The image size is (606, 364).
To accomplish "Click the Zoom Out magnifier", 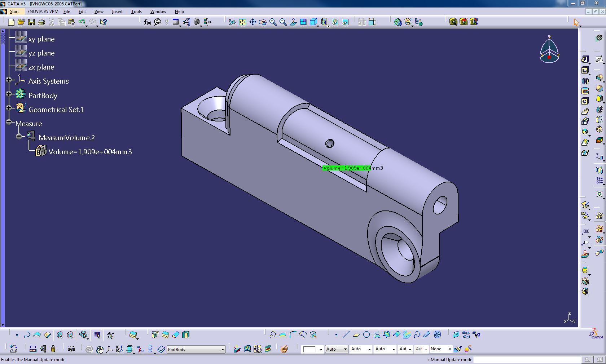I will point(283,22).
